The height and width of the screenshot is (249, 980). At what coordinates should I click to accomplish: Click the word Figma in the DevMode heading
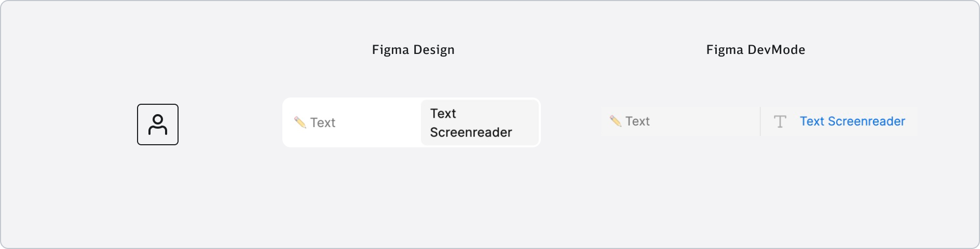click(x=725, y=50)
